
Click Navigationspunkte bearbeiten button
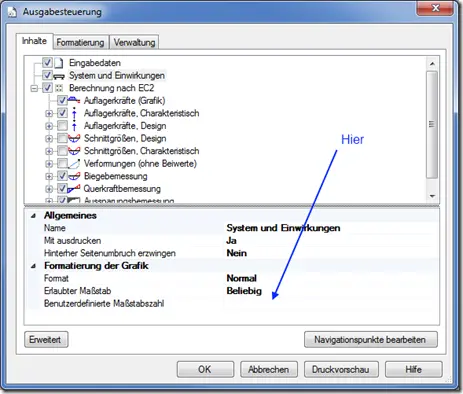point(371,339)
